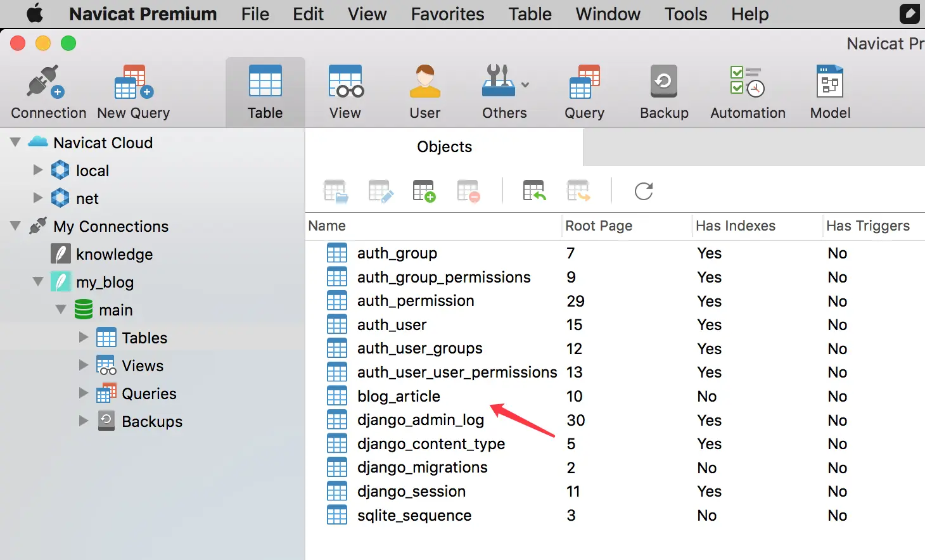
Task: Launch the Import Wizard icon
Action: [535, 191]
